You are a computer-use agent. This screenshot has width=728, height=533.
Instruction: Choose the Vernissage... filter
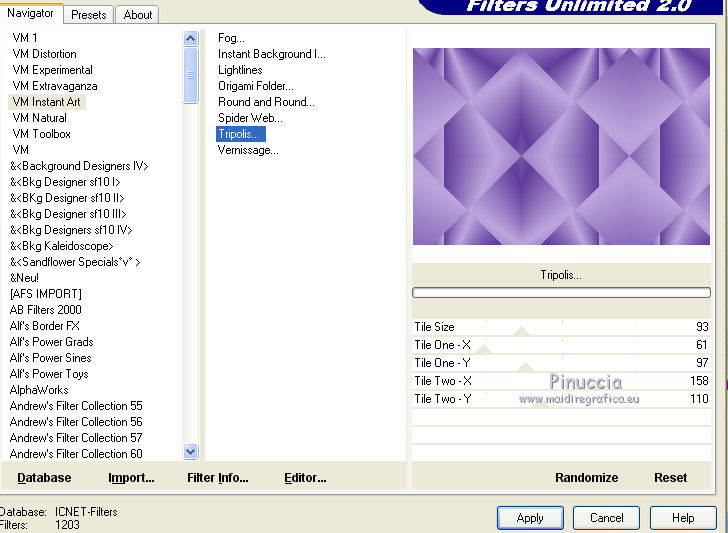pyautogui.click(x=248, y=150)
